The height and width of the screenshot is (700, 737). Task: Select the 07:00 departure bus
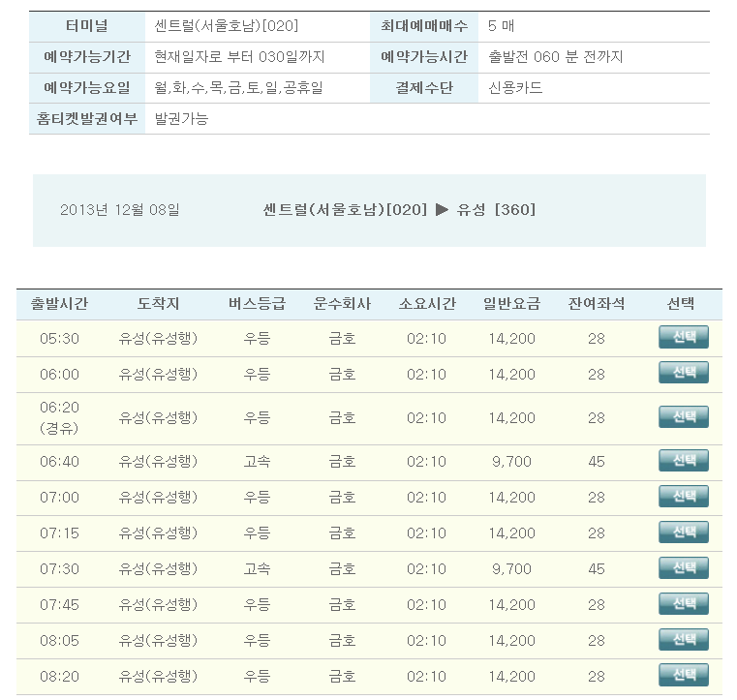coord(684,496)
